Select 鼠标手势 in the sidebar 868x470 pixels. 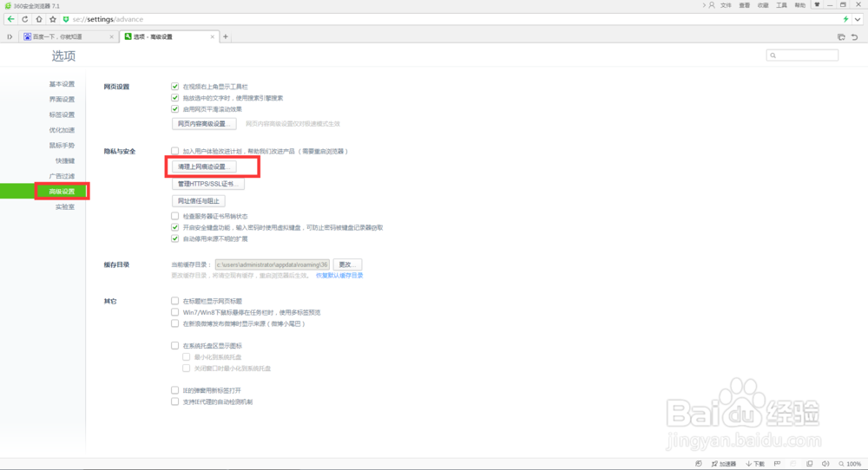62,146
